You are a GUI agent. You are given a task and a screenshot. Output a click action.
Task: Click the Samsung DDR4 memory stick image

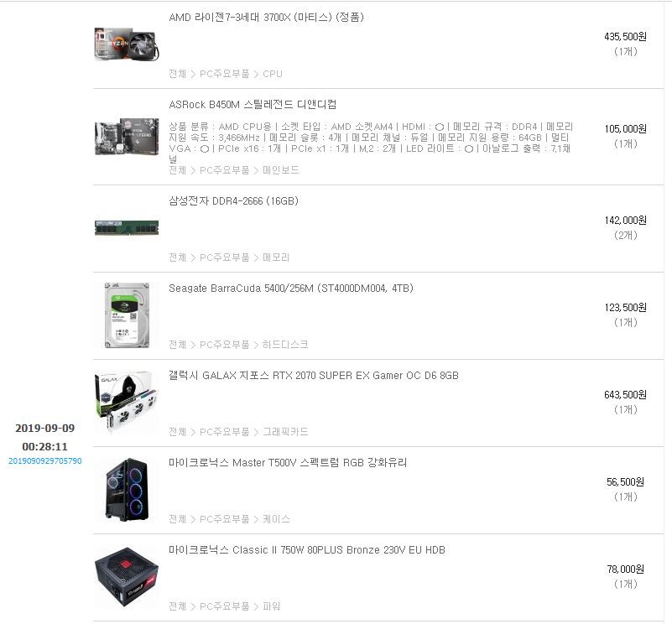[x=127, y=228]
